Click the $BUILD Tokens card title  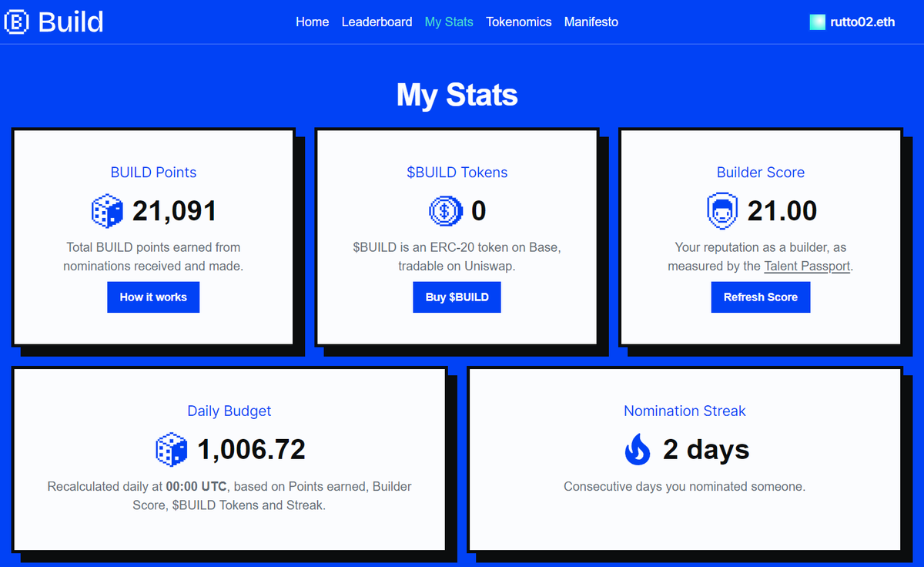pos(457,173)
